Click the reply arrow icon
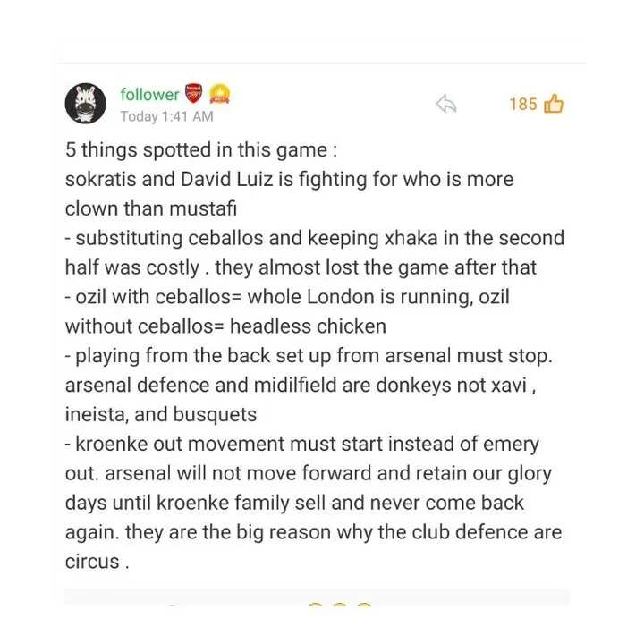Viewport: 644px width, 644px height. tap(446, 104)
